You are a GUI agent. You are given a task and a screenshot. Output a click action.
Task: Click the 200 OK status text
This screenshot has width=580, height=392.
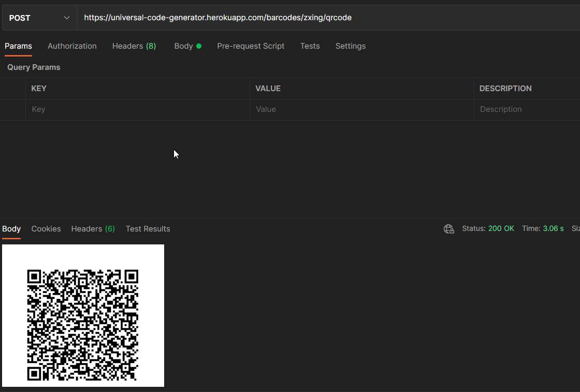[501, 228]
